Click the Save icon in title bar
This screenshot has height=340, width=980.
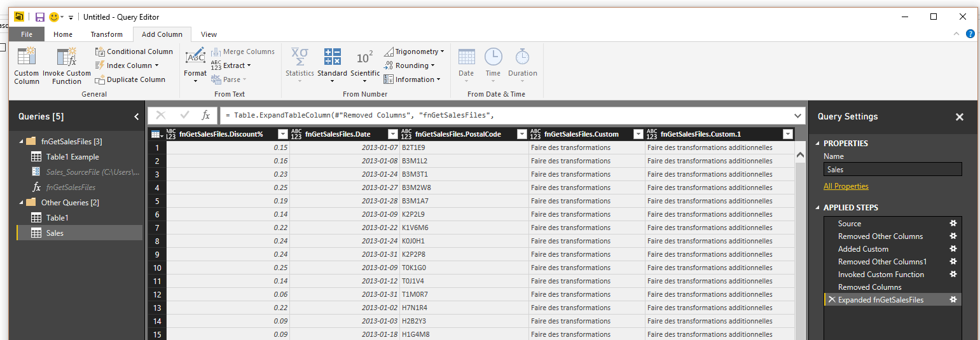point(40,17)
